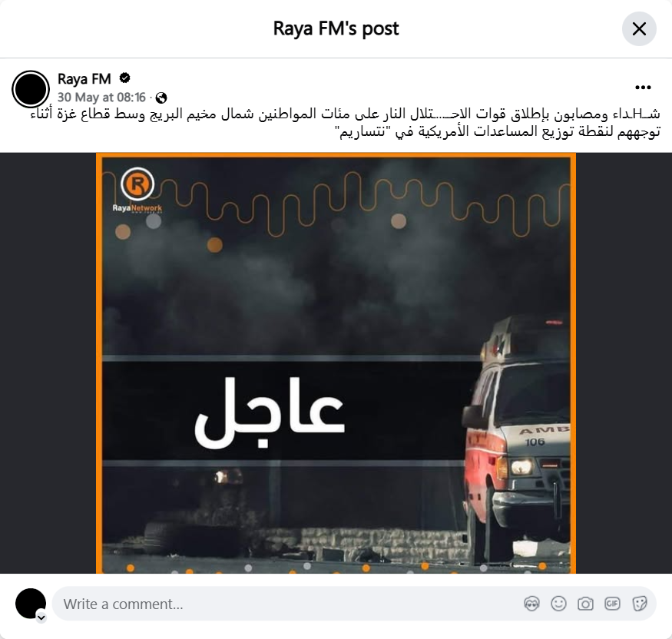
Task: Click your own avatar beside comment box
Action: [x=31, y=604]
